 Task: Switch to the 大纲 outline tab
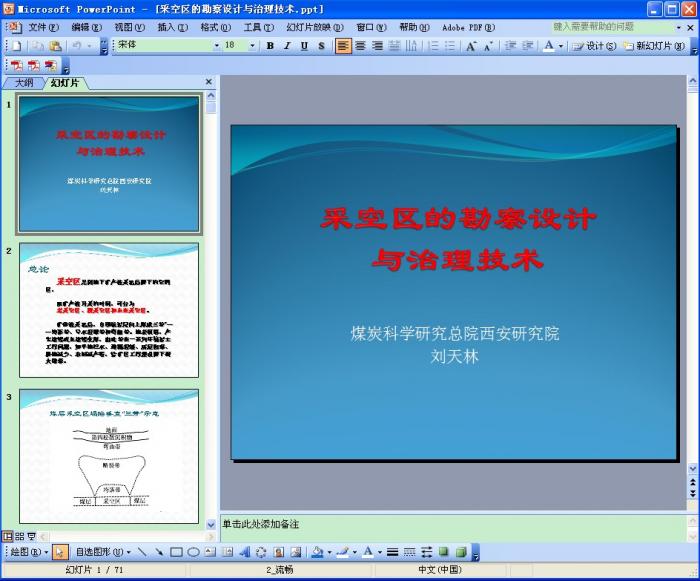(x=24, y=83)
